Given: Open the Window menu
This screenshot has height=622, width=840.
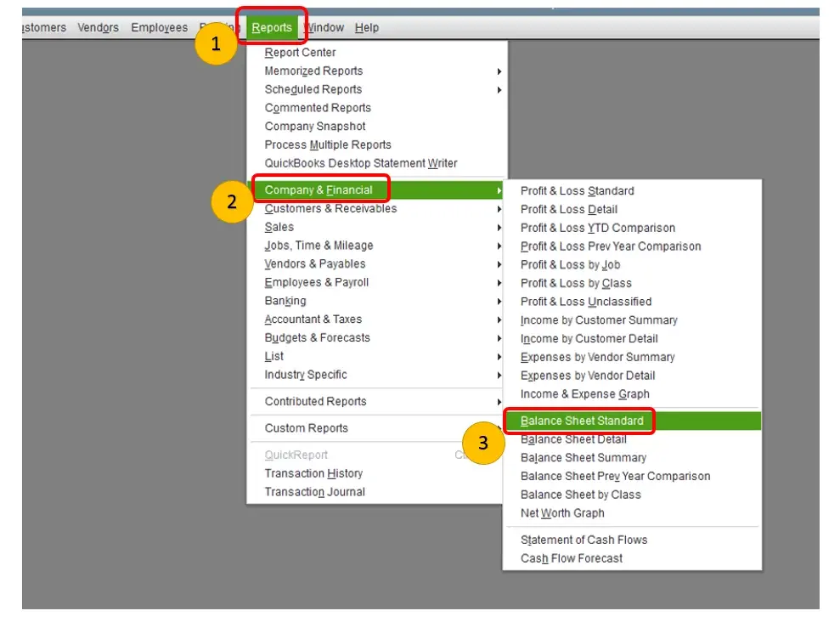Looking at the screenshot, I should coord(324,27).
